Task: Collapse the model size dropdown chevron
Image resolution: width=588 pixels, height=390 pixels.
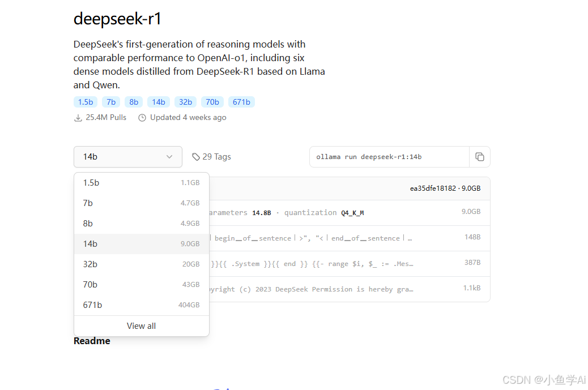Action: (169, 157)
